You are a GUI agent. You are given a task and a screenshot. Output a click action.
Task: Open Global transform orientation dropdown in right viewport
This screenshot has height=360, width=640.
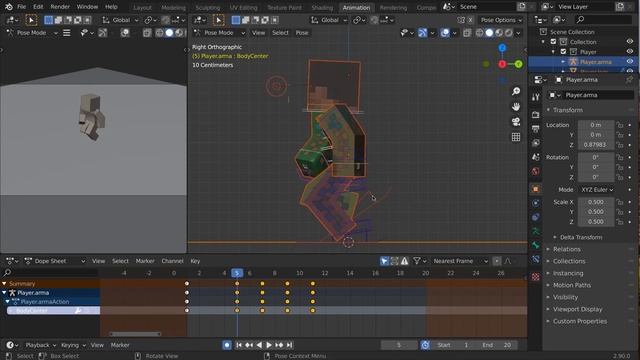[329, 20]
